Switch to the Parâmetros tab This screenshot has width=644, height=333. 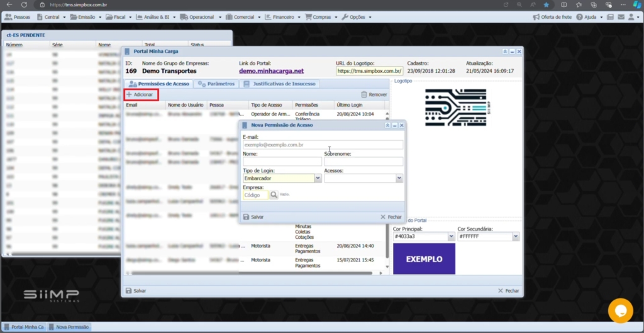coord(216,84)
